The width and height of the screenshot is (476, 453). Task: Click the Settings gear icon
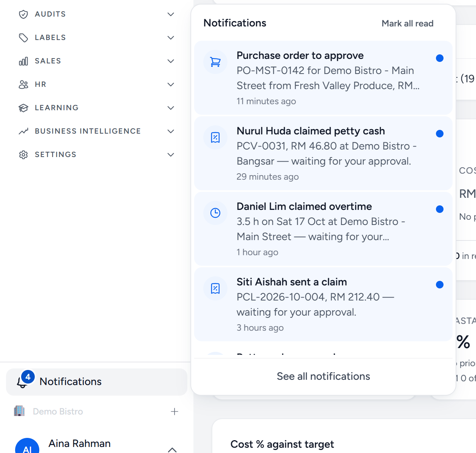23,155
